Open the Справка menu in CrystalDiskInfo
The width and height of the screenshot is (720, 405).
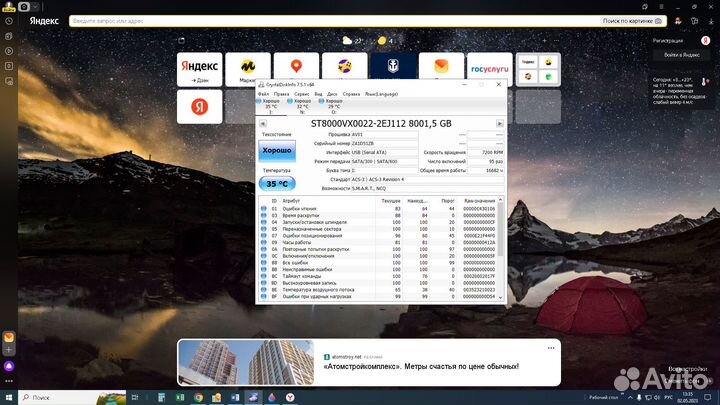point(351,94)
